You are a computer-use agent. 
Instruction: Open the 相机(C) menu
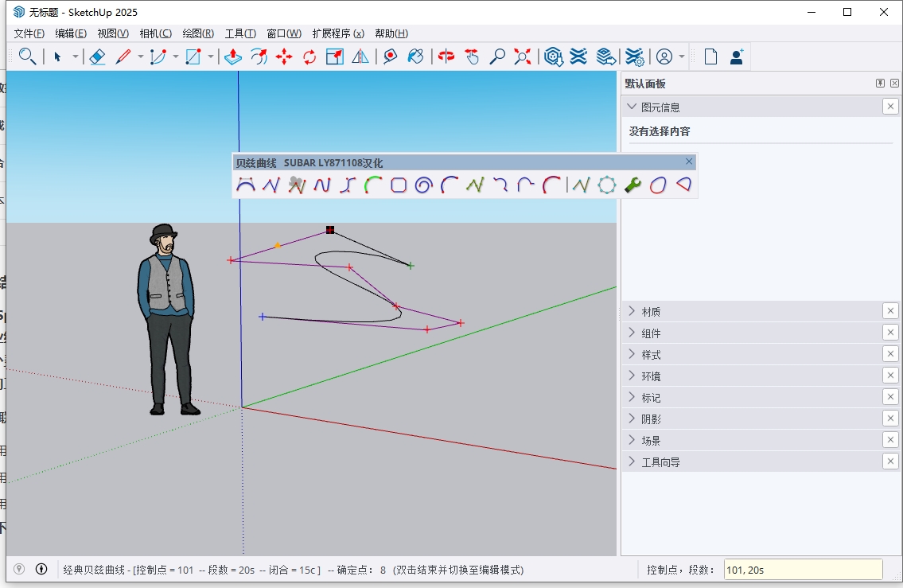[155, 33]
